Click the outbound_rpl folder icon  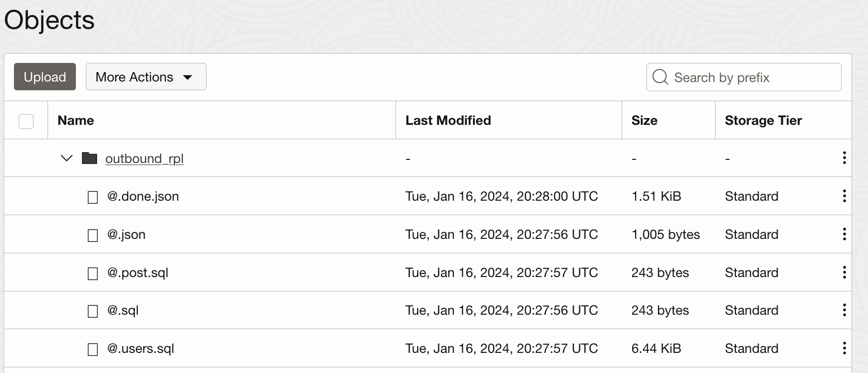tap(89, 158)
